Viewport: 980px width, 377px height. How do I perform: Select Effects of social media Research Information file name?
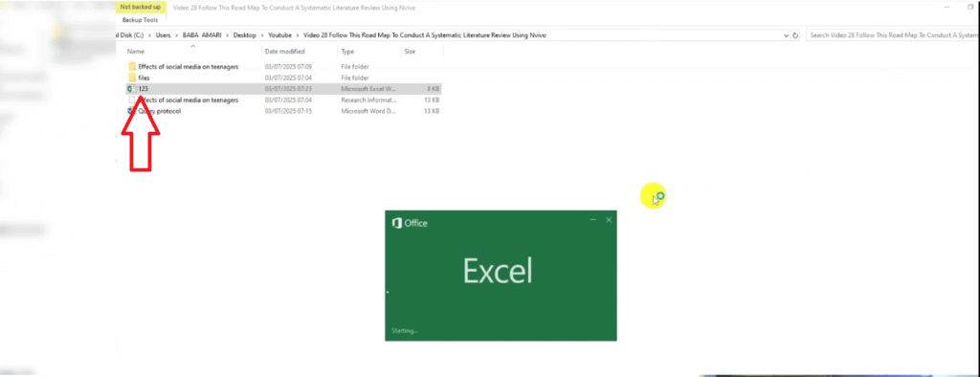189,100
